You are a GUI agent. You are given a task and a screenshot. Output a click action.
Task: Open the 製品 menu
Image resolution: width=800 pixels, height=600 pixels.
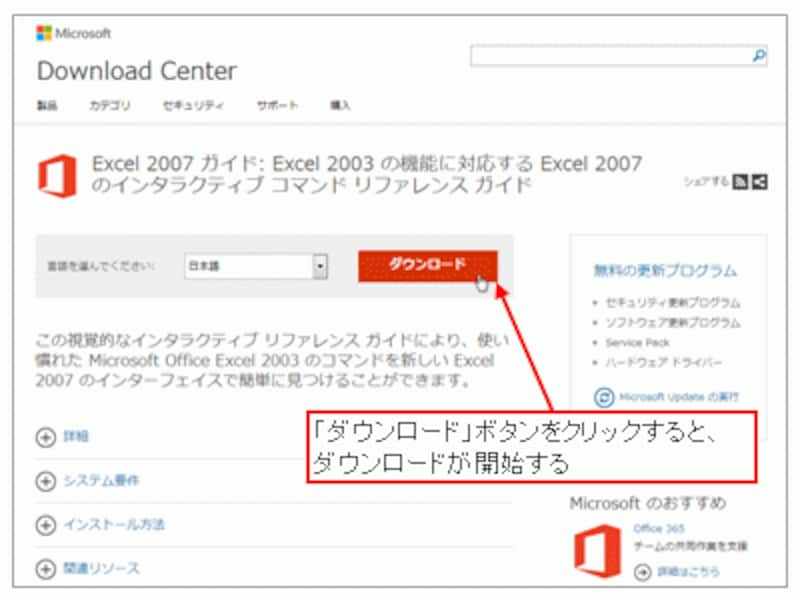(x=47, y=106)
